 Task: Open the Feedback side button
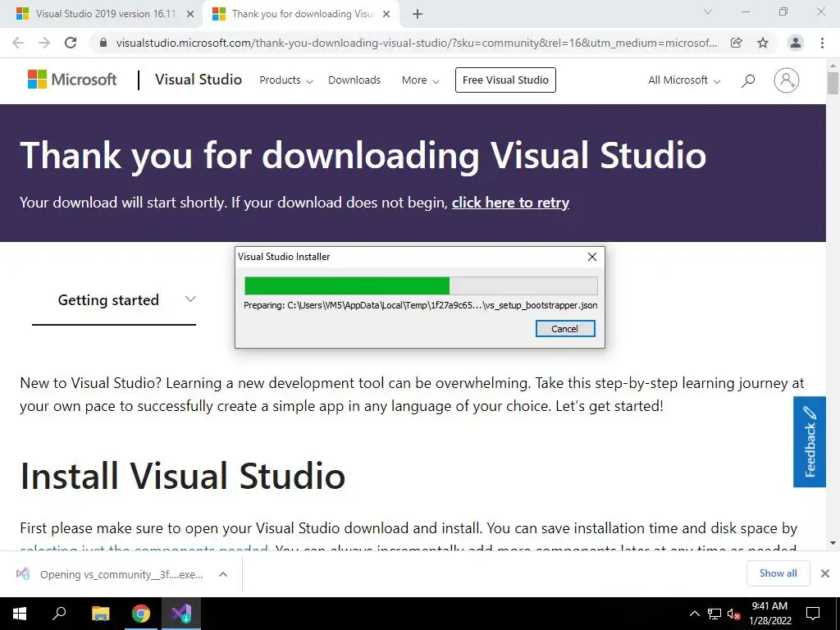pos(810,442)
